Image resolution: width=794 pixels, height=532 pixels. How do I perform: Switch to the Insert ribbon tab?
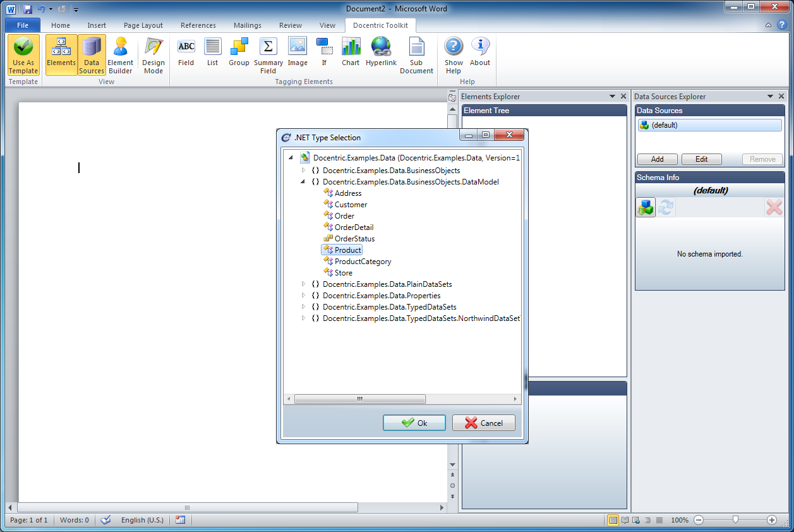pyautogui.click(x=97, y=25)
